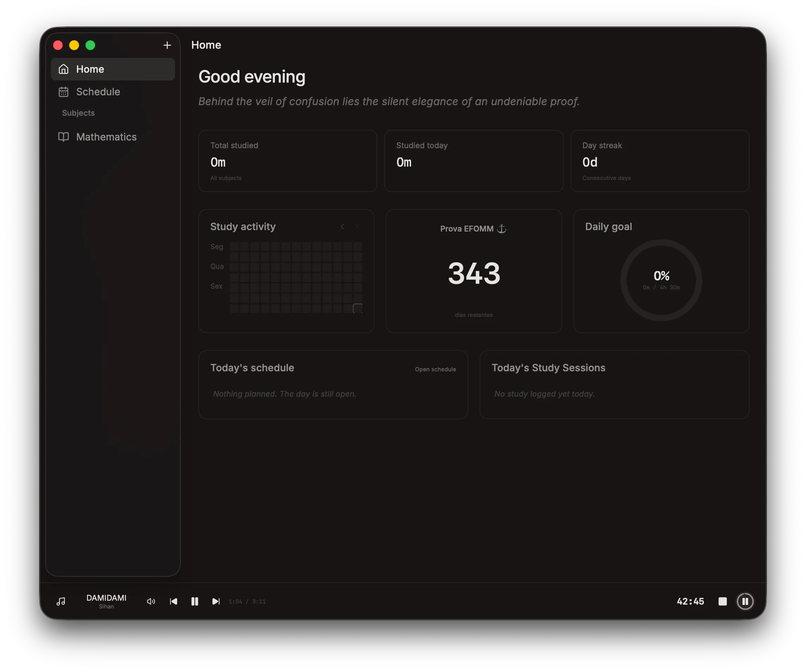Click the Study activity heading
This screenshot has width=806, height=672.
tap(243, 227)
